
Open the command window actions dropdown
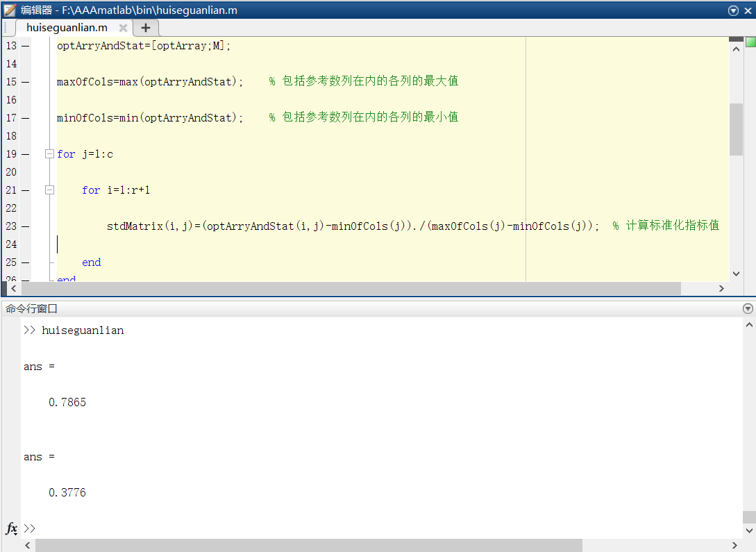click(748, 309)
